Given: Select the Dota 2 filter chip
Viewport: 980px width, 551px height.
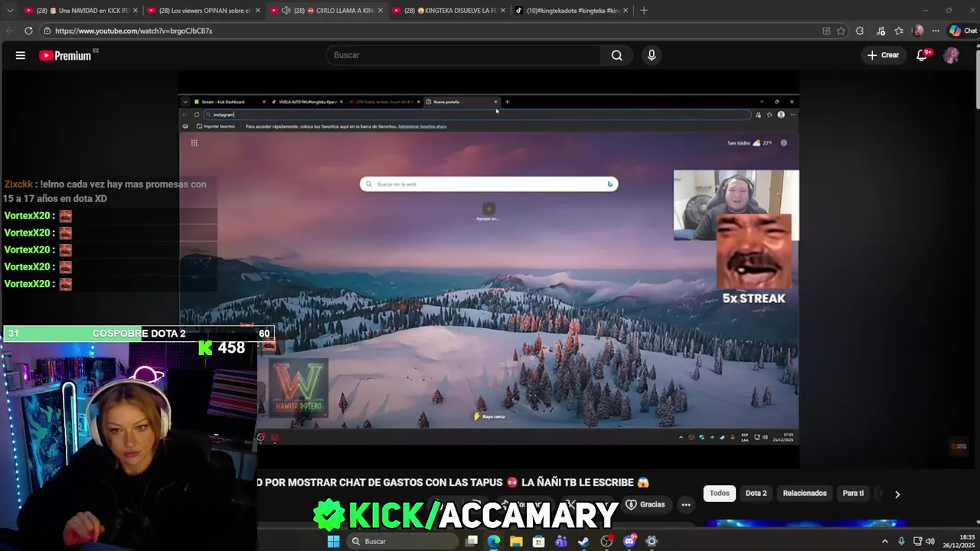Looking at the screenshot, I should (x=756, y=494).
